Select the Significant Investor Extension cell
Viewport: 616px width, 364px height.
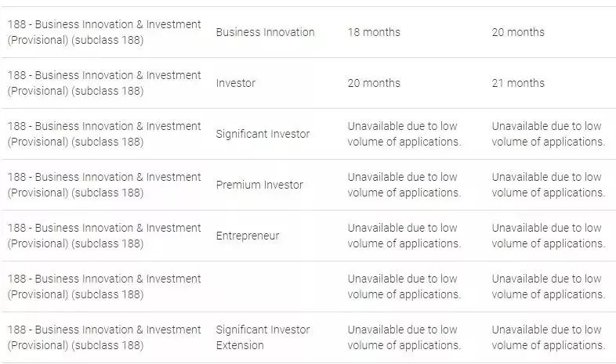[x=263, y=337]
